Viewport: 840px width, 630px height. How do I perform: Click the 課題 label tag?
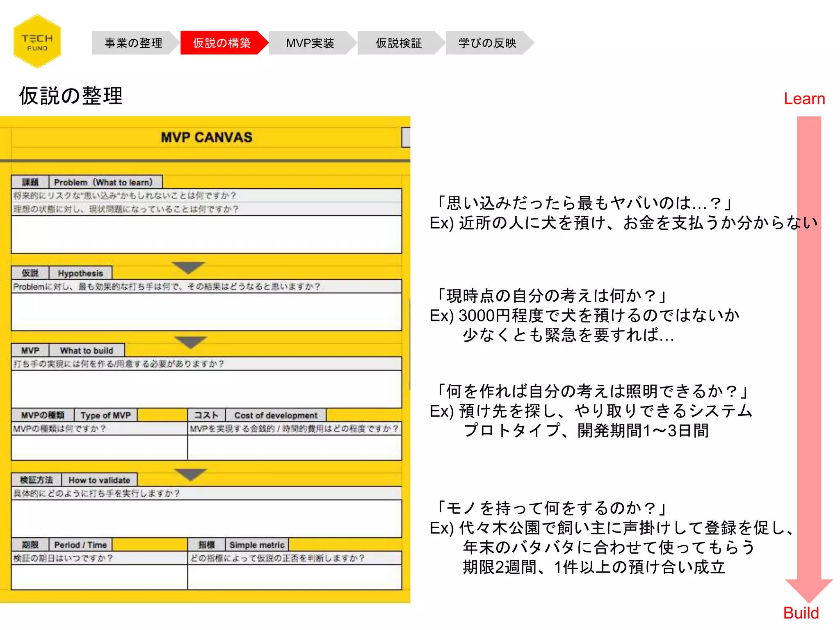(x=30, y=182)
